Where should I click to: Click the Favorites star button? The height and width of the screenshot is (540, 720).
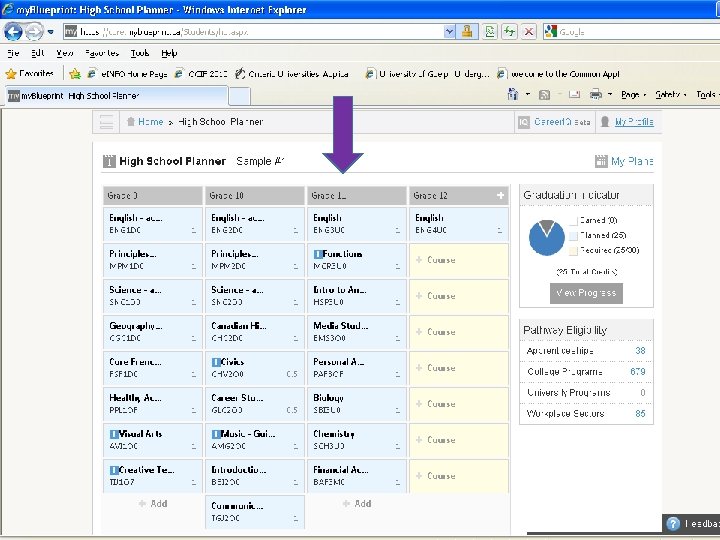pyautogui.click(x=30, y=73)
